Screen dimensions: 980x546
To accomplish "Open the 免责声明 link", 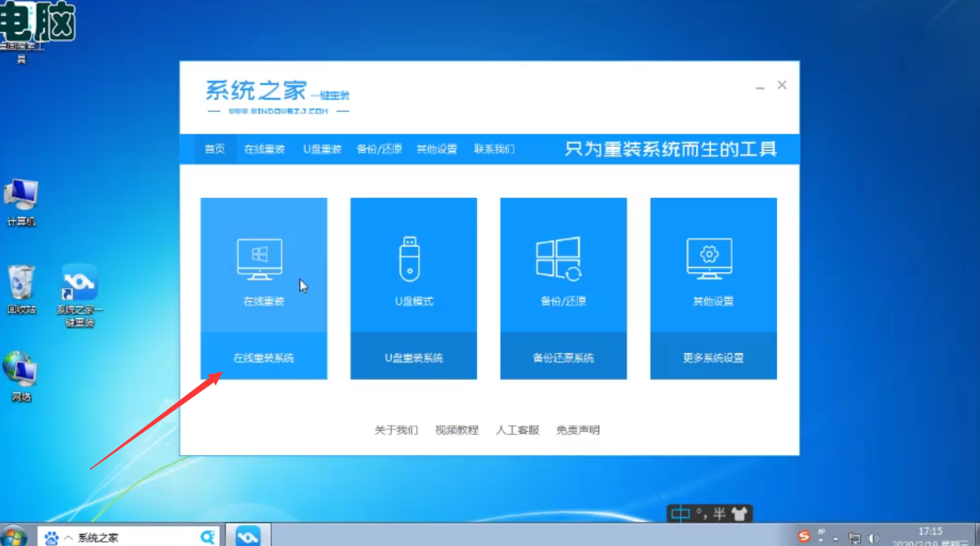I will [x=577, y=430].
